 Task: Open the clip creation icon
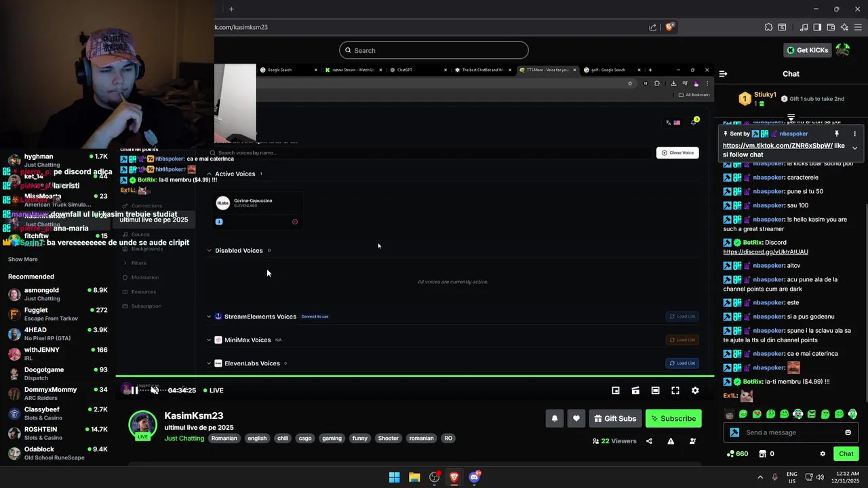(x=635, y=390)
